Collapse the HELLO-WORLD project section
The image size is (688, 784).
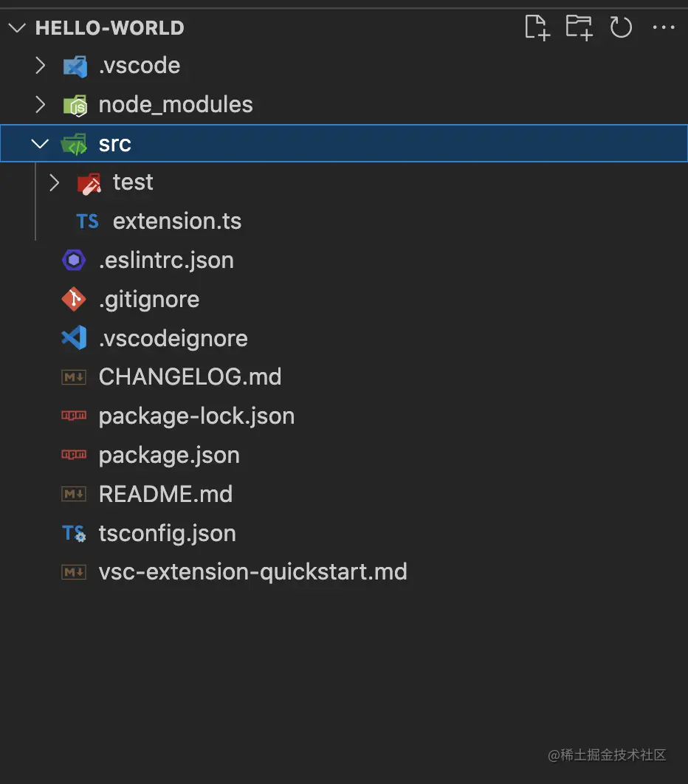pyautogui.click(x=17, y=28)
